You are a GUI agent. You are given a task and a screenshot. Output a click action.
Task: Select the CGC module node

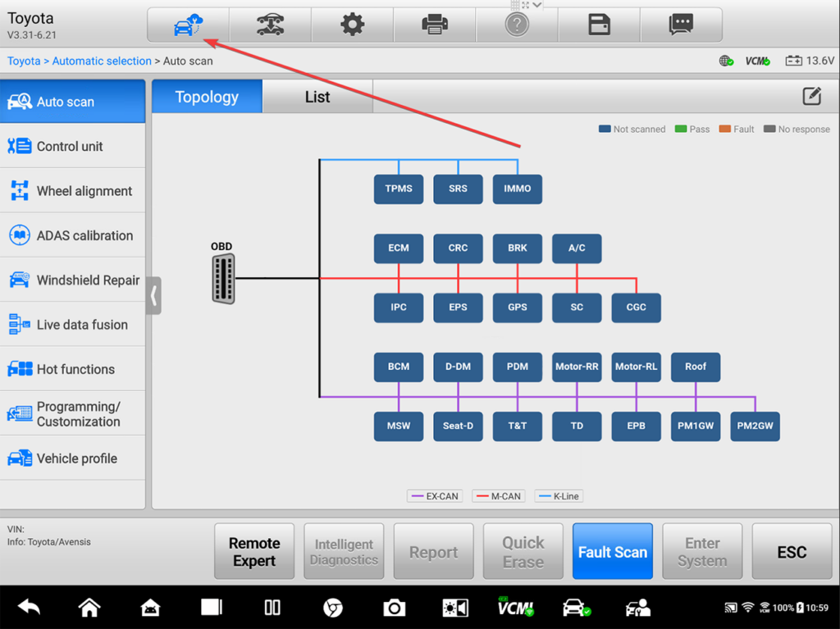tap(637, 308)
